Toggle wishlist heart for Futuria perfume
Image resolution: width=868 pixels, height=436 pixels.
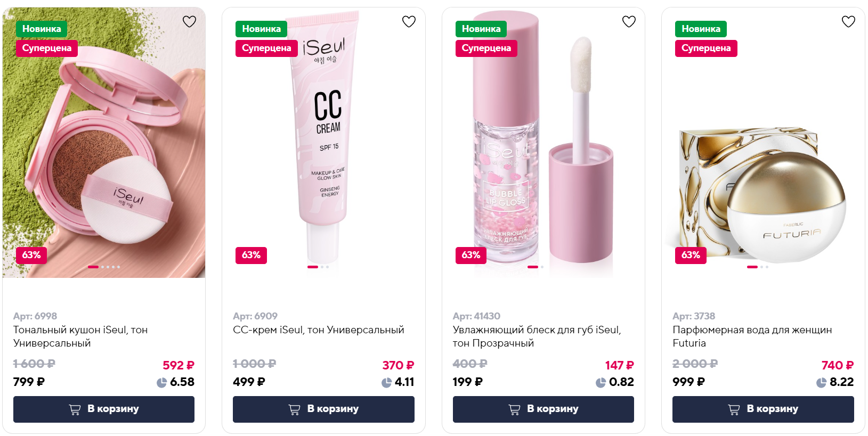[848, 21]
